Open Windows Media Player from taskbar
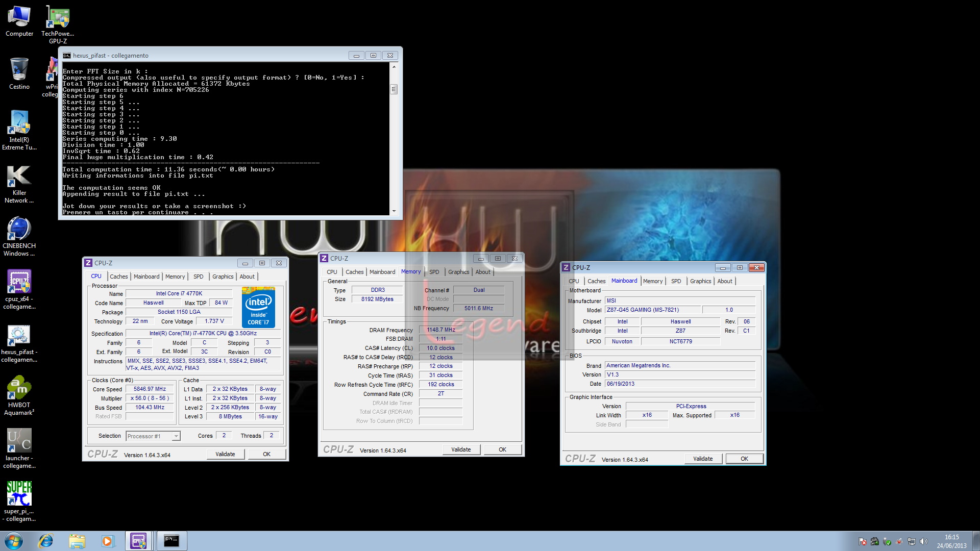 (108, 541)
